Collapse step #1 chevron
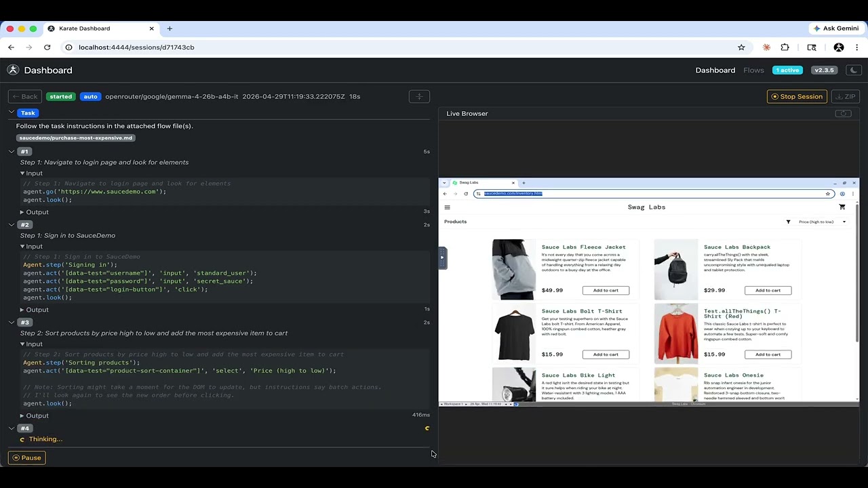The image size is (868, 488). [x=12, y=151]
